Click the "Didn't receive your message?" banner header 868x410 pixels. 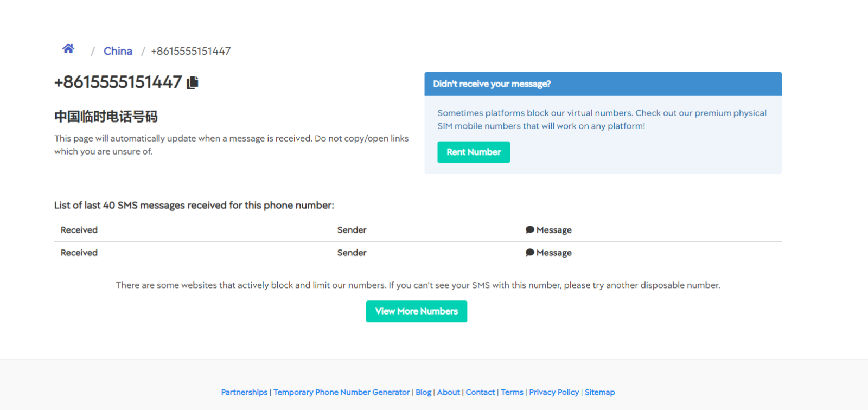coord(602,84)
